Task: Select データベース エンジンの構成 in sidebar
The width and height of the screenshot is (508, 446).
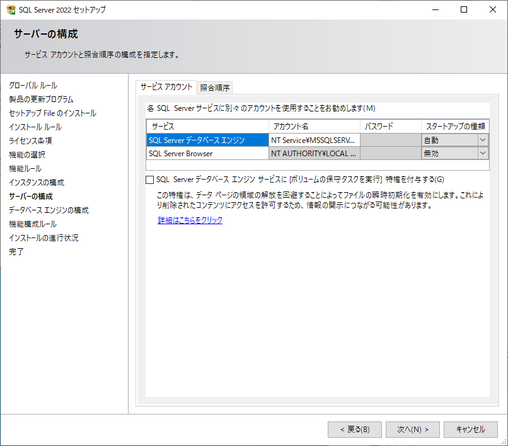Action: 49,210
